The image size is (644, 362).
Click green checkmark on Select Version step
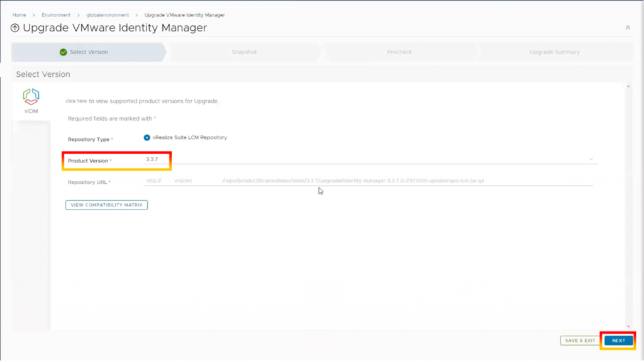coord(64,52)
